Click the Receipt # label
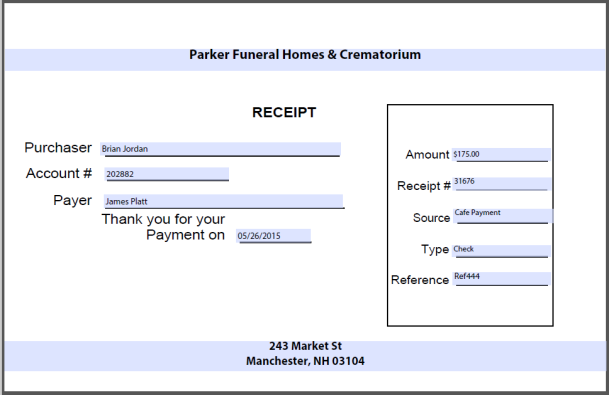This screenshot has width=609, height=395. tap(423, 186)
